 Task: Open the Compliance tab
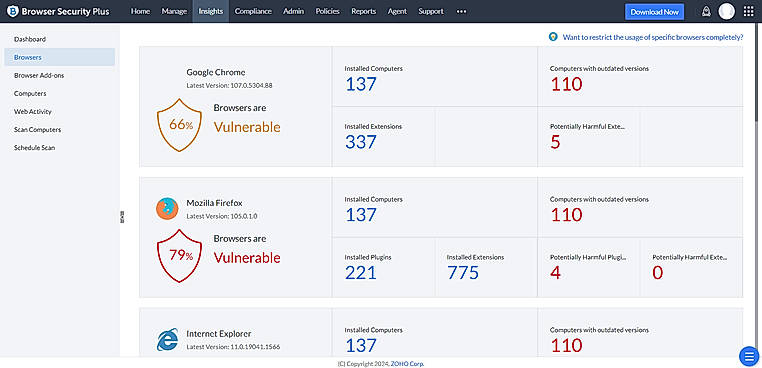pos(253,11)
